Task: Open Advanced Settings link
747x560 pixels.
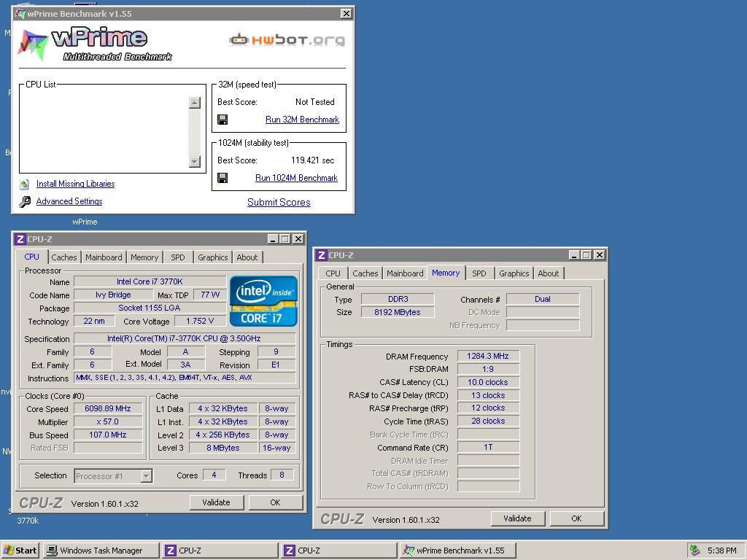Action: point(69,201)
